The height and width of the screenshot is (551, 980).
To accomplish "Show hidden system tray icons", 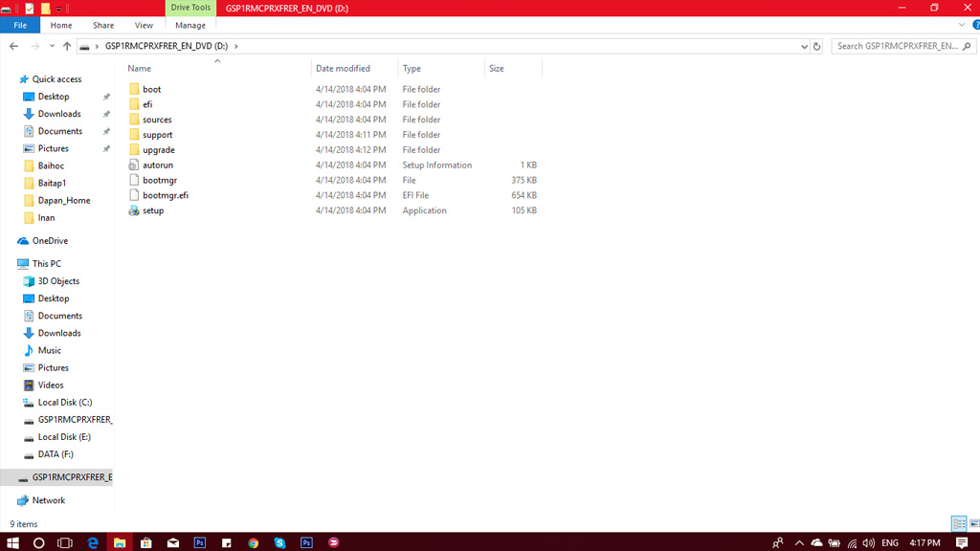I will [799, 543].
